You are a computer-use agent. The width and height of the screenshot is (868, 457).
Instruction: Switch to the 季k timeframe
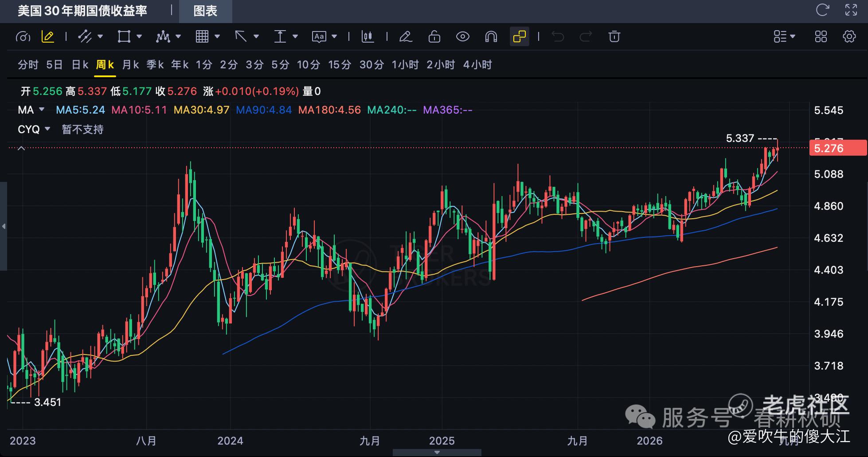(155, 65)
